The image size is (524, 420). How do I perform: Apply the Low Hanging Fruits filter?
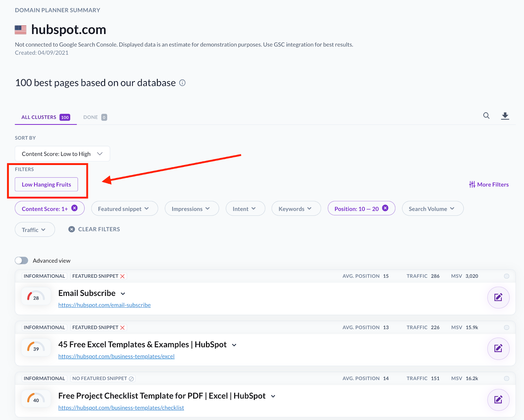click(46, 184)
